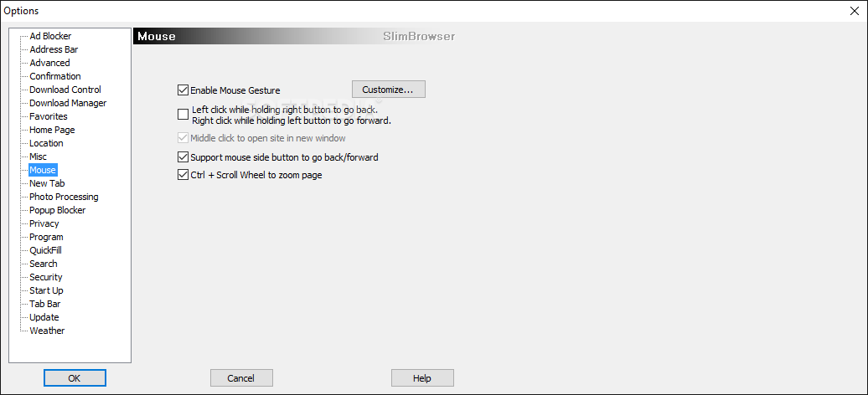The image size is (868, 395).
Task: Select Favorites options
Action: tap(49, 116)
